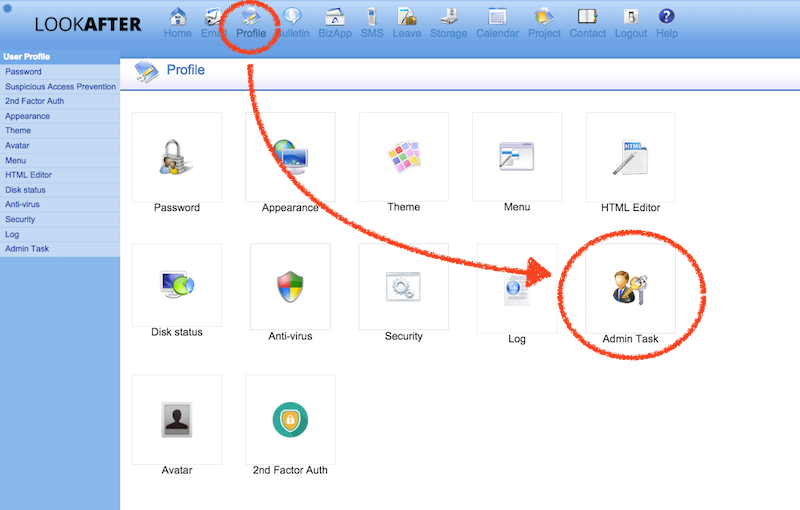800x510 pixels.
Task: Open the Email icon in top navigation
Action: tap(213, 17)
